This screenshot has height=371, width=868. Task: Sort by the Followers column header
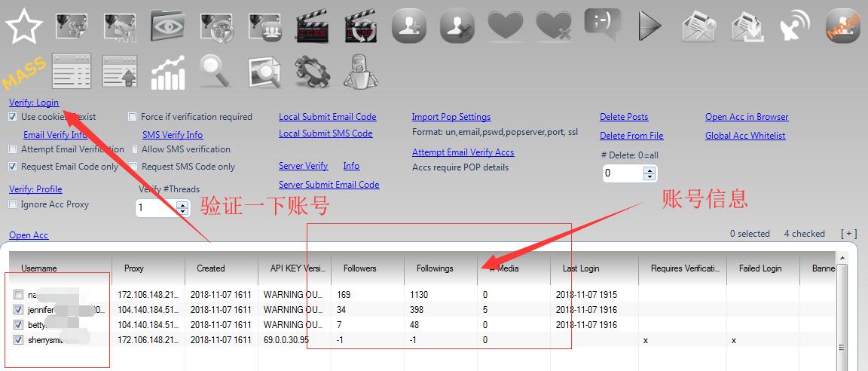[359, 268]
